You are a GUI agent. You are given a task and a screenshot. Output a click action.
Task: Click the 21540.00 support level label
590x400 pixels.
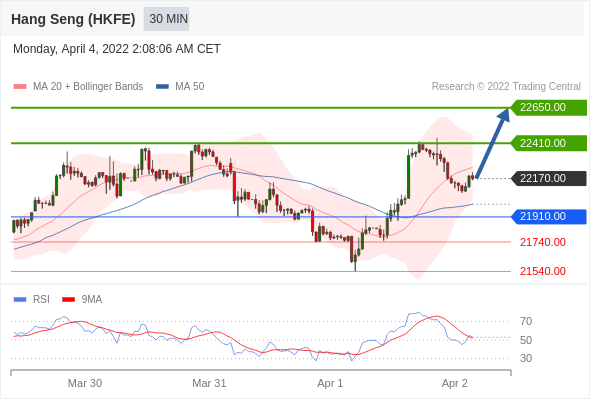[543, 271]
